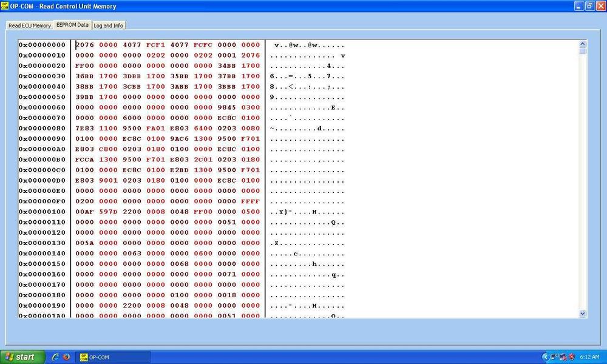
Task: Click the scrollbar down arrow in hex view
Action: click(x=583, y=314)
